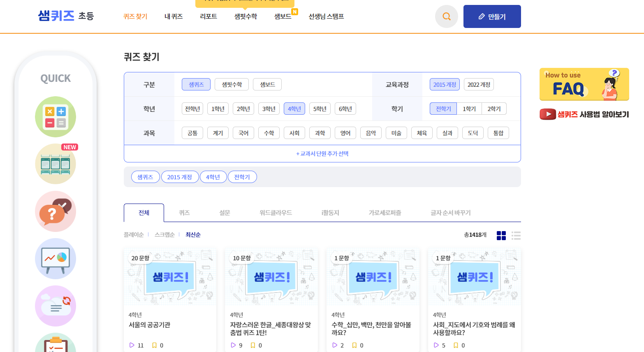Open 리포트 in the top navigation
The width and height of the screenshot is (644, 352).
click(x=208, y=16)
